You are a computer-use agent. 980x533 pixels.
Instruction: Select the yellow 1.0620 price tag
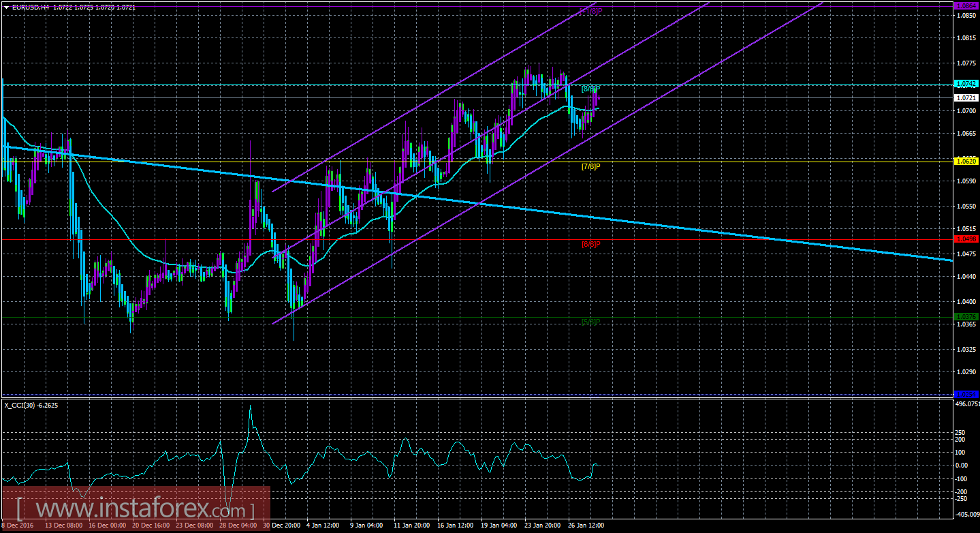[x=966, y=161]
